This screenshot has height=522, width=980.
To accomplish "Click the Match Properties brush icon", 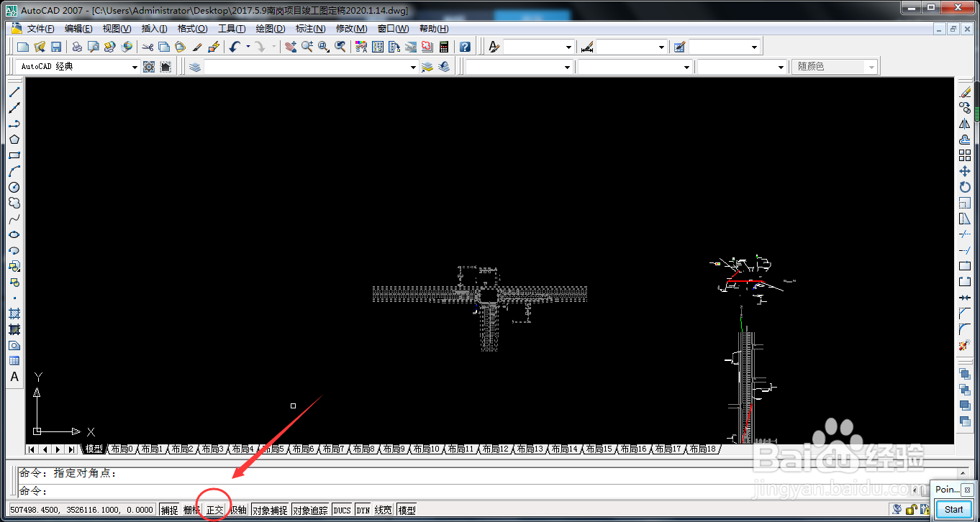I will (197, 47).
